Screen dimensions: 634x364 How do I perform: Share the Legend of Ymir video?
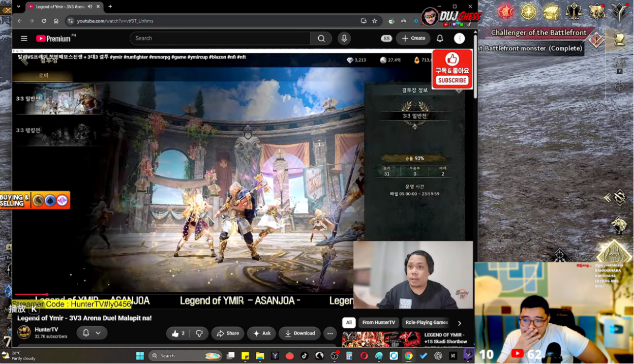pyautogui.click(x=228, y=333)
